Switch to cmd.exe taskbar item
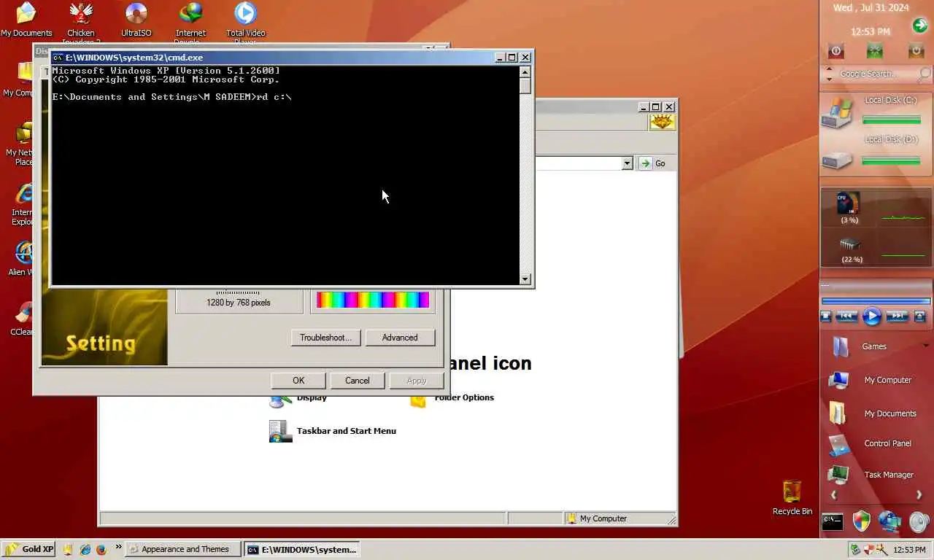The width and height of the screenshot is (934, 560). 302,549
